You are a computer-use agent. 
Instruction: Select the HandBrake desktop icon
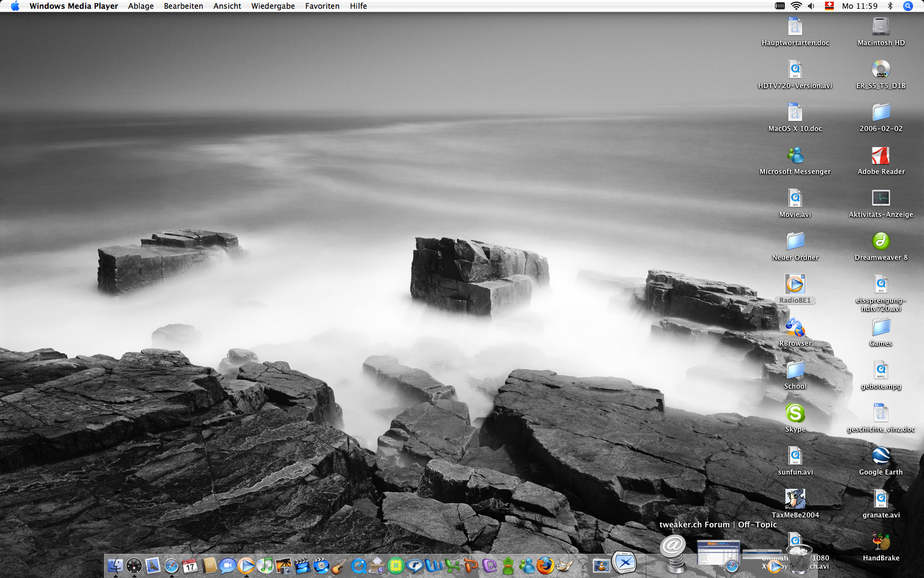[881, 543]
